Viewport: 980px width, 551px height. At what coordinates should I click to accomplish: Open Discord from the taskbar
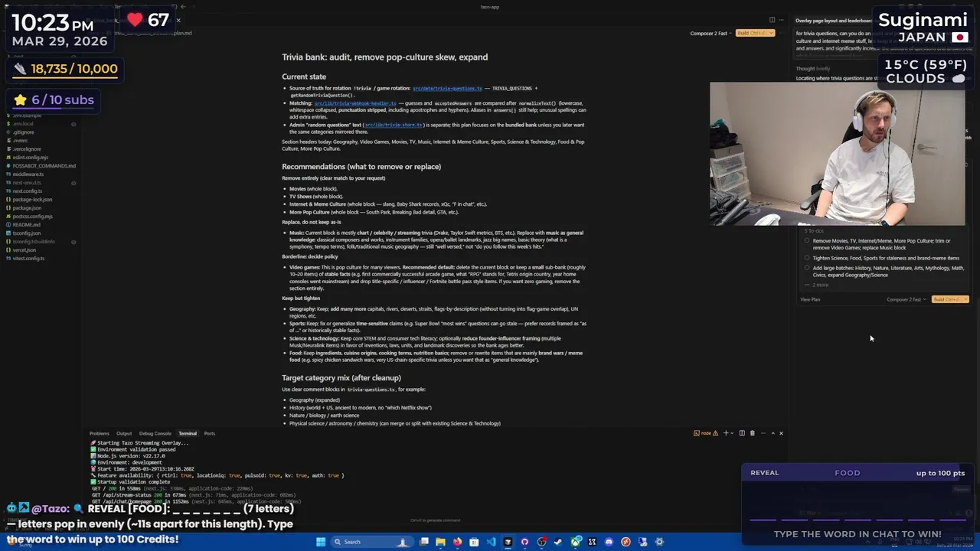609,542
